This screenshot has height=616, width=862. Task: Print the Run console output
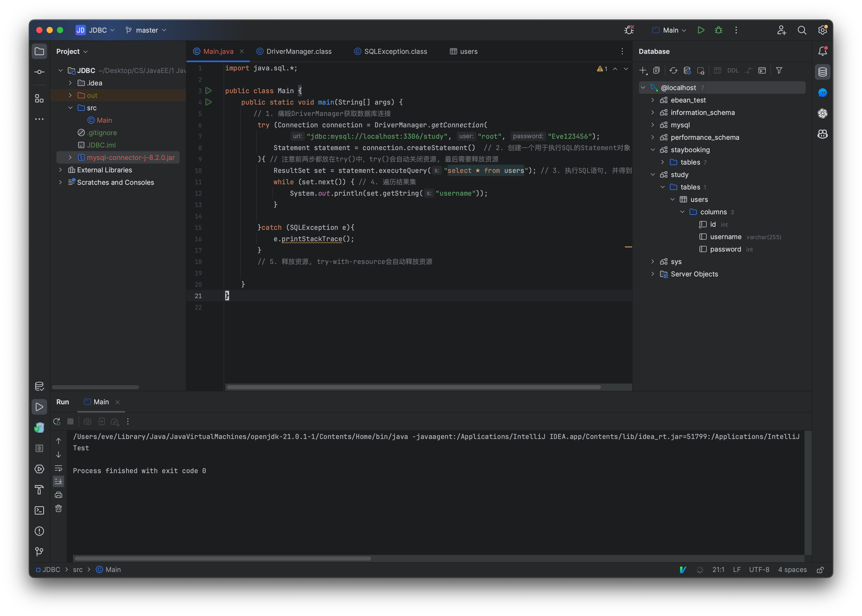[x=59, y=495]
